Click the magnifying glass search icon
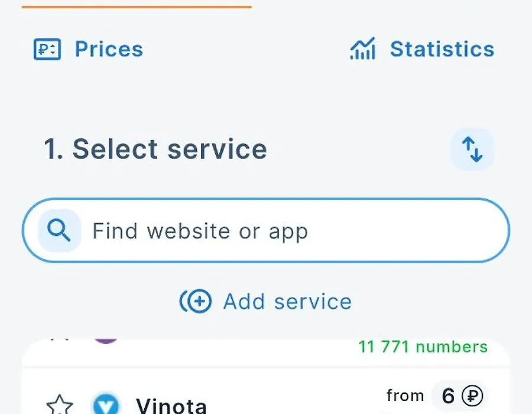532x414 pixels. 59,231
